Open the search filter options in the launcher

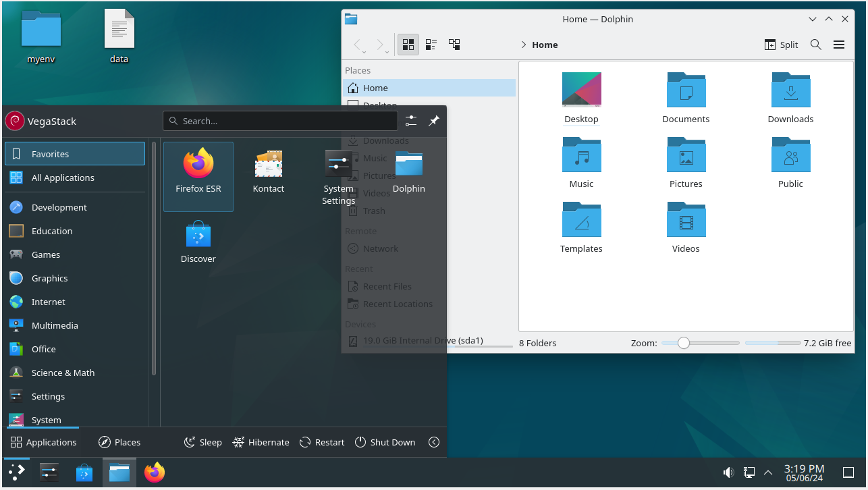coord(411,121)
